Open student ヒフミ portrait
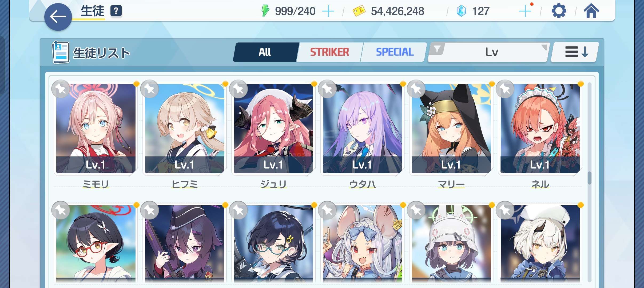 click(x=184, y=129)
